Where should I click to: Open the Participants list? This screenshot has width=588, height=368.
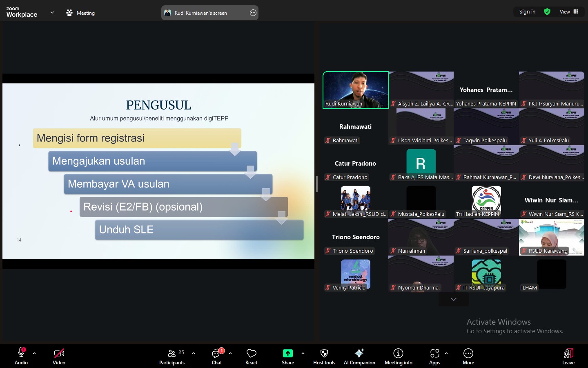(172, 356)
